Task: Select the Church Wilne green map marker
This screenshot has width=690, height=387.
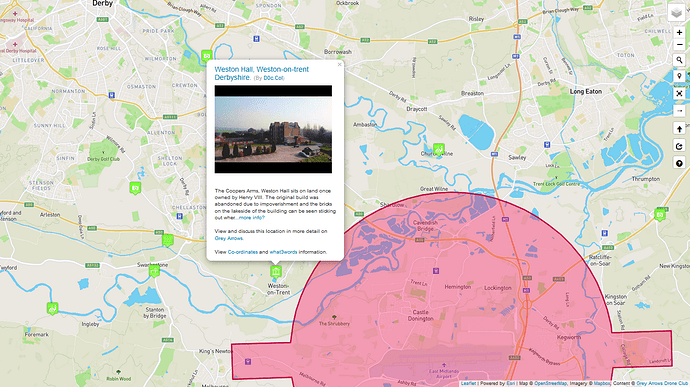Action: coord(438,149)
